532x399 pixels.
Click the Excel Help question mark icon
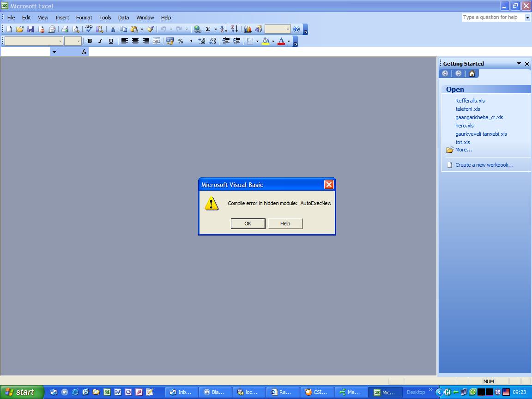click(x=296, y=29)
